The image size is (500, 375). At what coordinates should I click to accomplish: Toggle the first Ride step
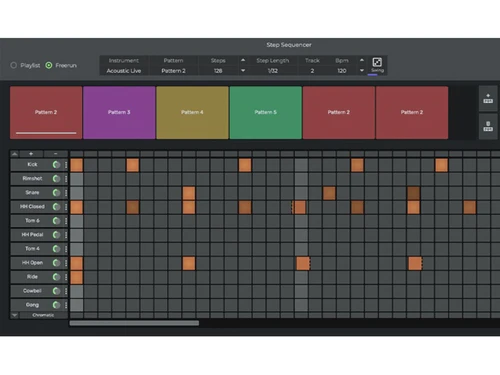pos(76,277)
